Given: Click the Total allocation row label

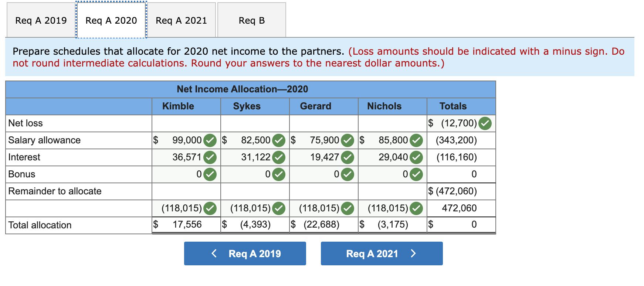Looking at the screenshot, I should coord(40,225).
